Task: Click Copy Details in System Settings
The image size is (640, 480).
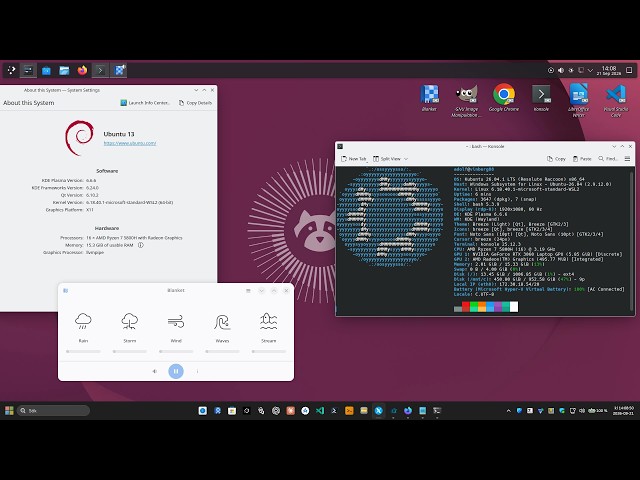Action: 196,103
